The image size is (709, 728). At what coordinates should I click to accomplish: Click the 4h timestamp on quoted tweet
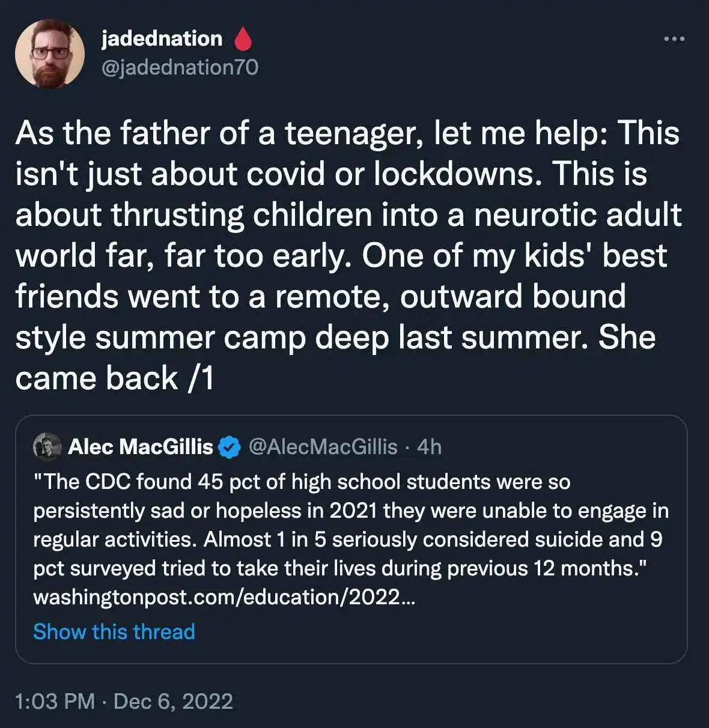[x=429, y=447]
